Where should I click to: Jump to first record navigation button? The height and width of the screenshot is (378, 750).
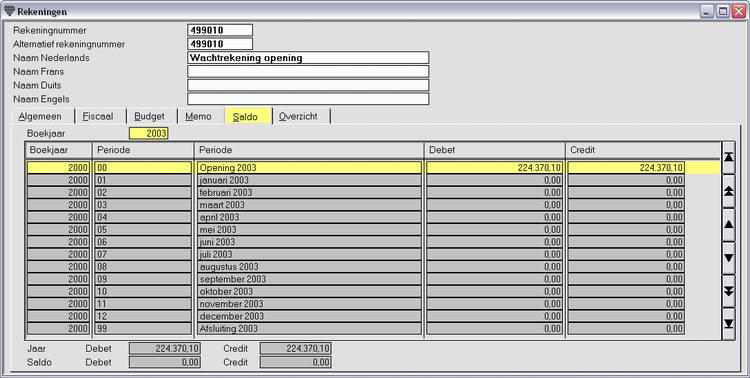pos(728,157)
